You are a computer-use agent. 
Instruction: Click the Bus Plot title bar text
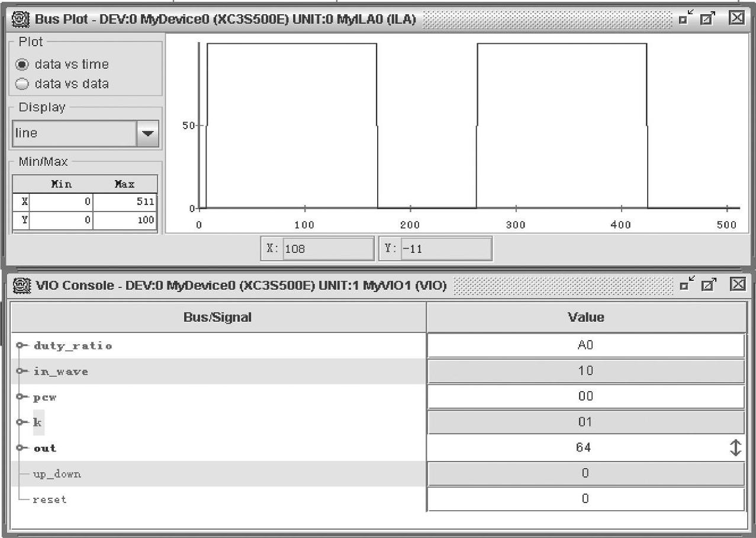click(x=225, y=20)
